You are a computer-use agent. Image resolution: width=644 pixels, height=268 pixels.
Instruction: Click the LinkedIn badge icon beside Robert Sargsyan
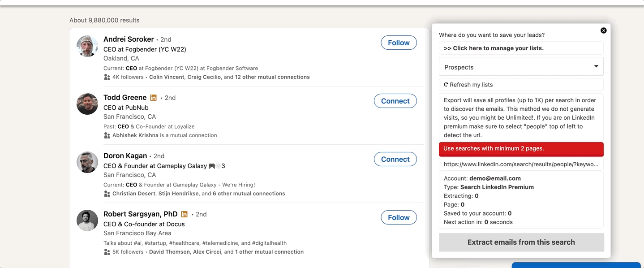pos(185,214)
